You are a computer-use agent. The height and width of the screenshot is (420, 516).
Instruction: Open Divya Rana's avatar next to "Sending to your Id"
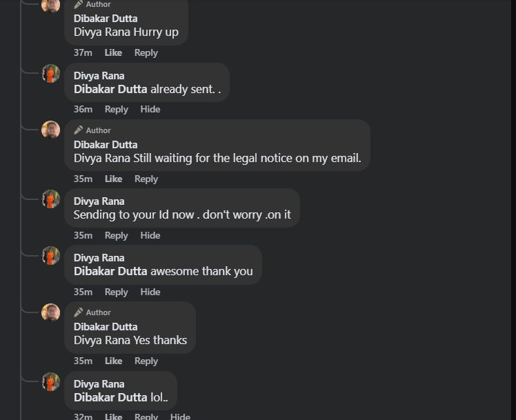point(50,199)
